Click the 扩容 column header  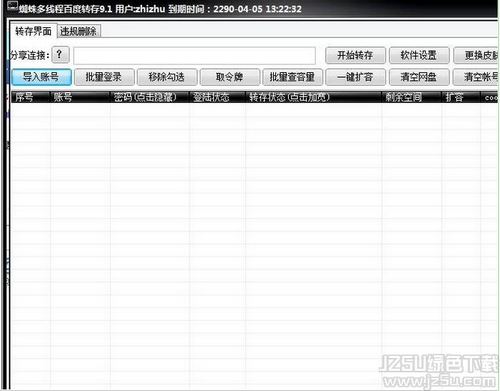[x=461, y=97]
